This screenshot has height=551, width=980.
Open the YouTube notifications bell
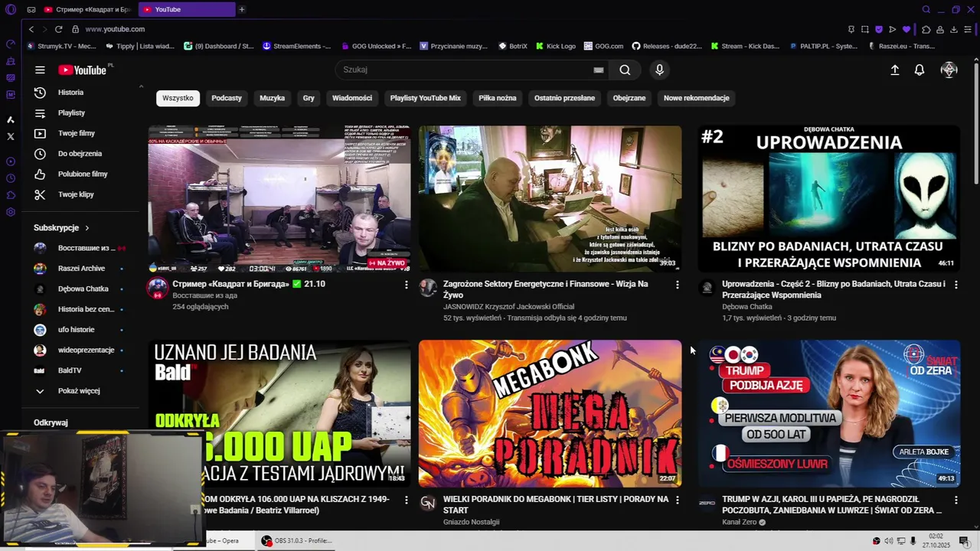pyautogui.click(x=920, y=70)
